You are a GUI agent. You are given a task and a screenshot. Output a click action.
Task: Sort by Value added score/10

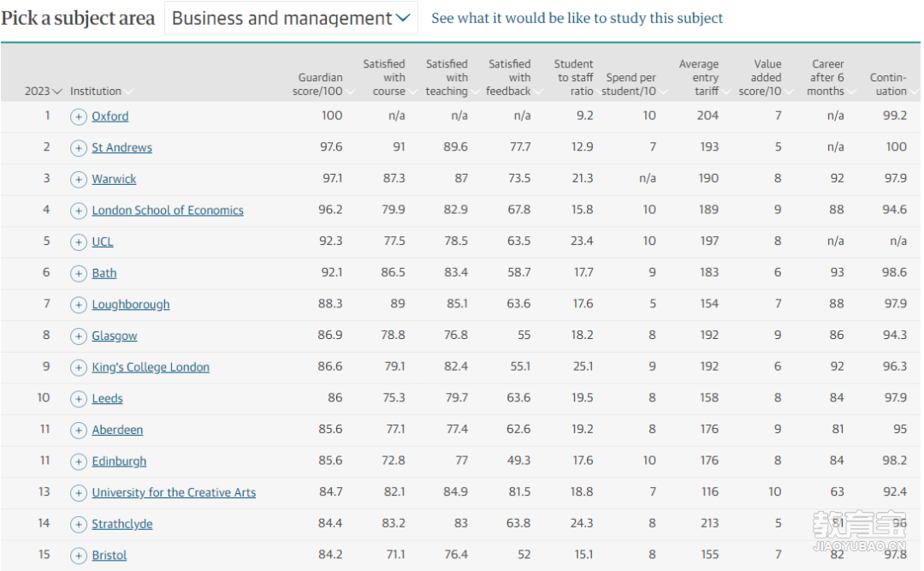point(766,77)
